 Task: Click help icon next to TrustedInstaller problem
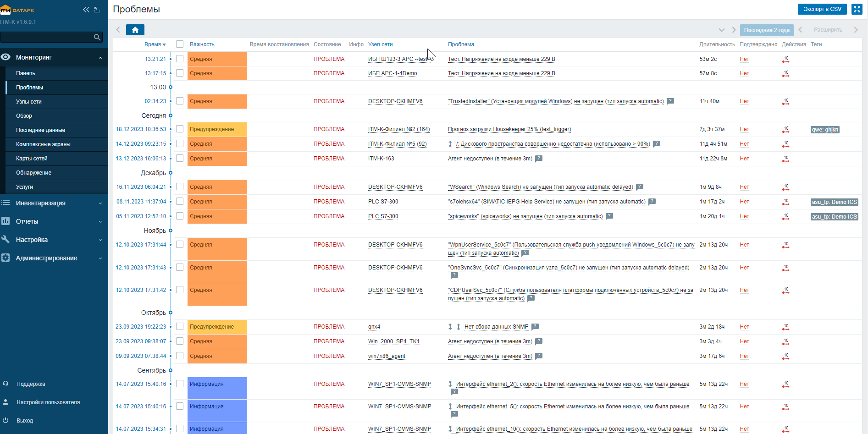pos(670,101)
